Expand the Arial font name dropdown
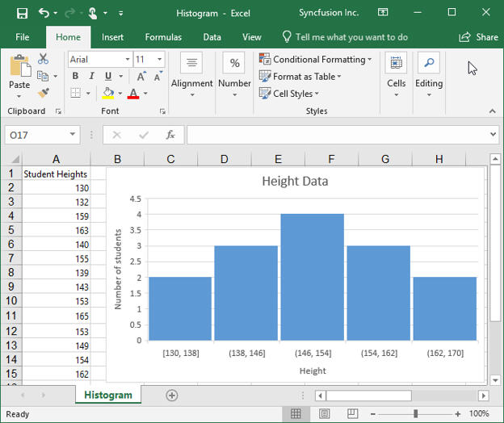This screenshot has height=423, width=504. tap(128, 60)
